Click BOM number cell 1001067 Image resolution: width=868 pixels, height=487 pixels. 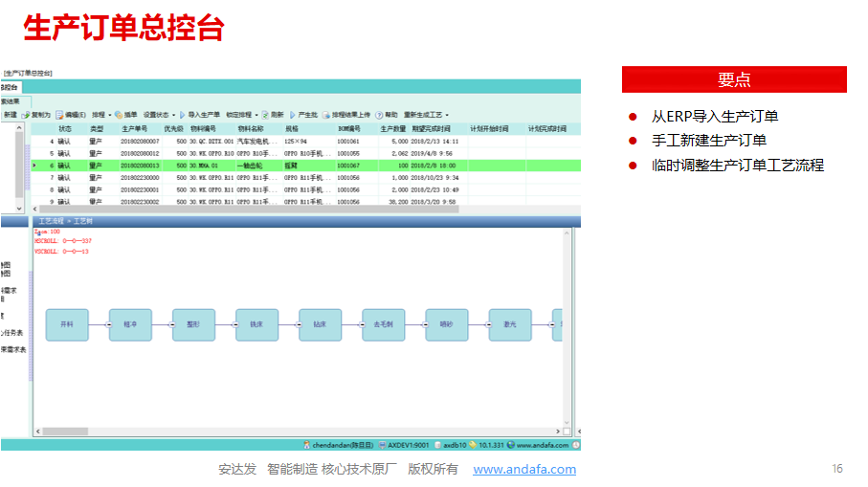pyautogui.click(x=348, y=166)
